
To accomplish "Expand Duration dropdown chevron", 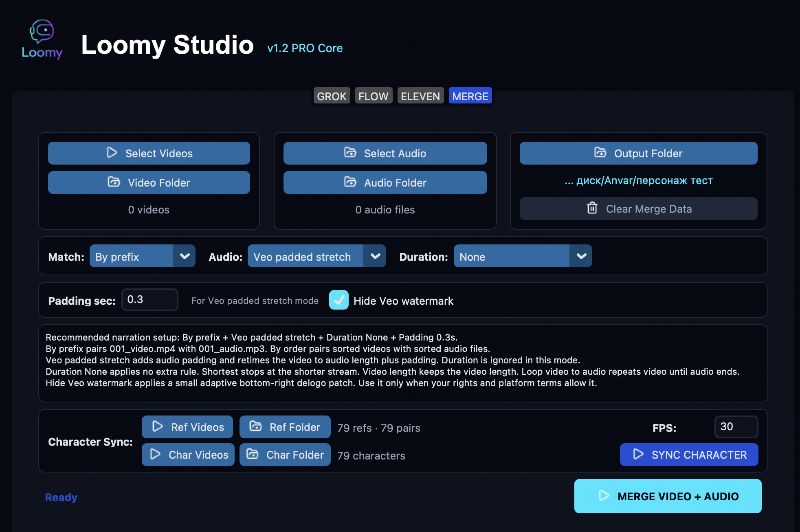I will [x=581, y=256].
